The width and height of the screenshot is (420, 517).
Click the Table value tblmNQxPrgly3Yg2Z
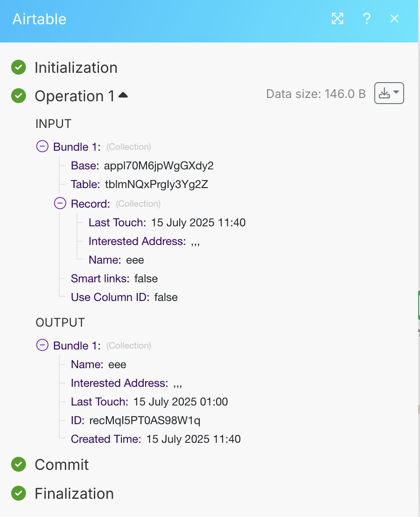click(x=157, y=184)
